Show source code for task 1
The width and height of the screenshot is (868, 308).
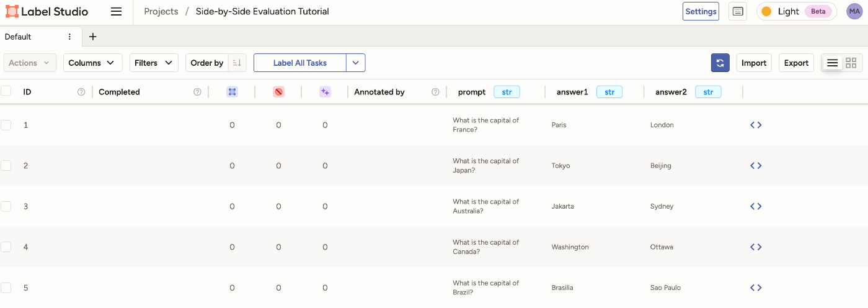(x=756, y=125)
